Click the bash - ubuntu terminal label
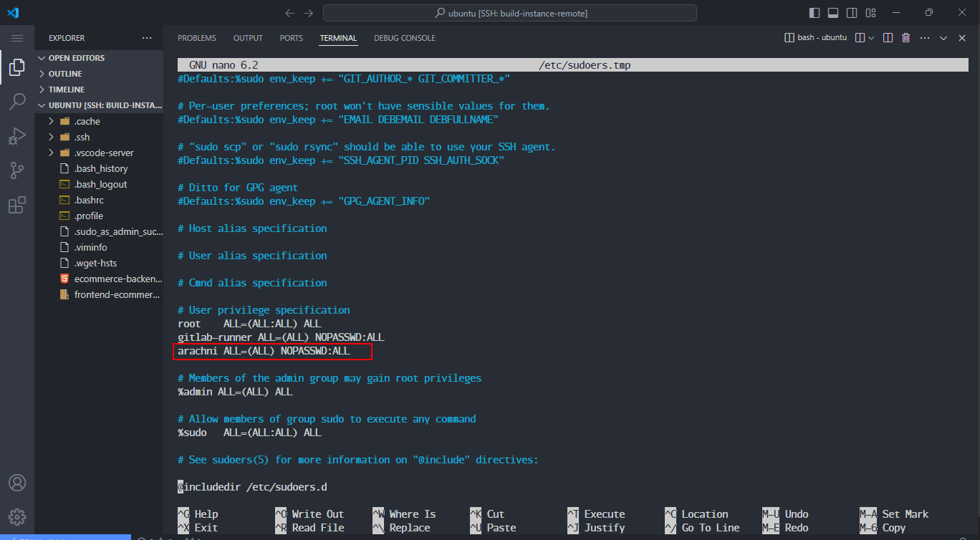The image size is (980, 540). [816, 38]
